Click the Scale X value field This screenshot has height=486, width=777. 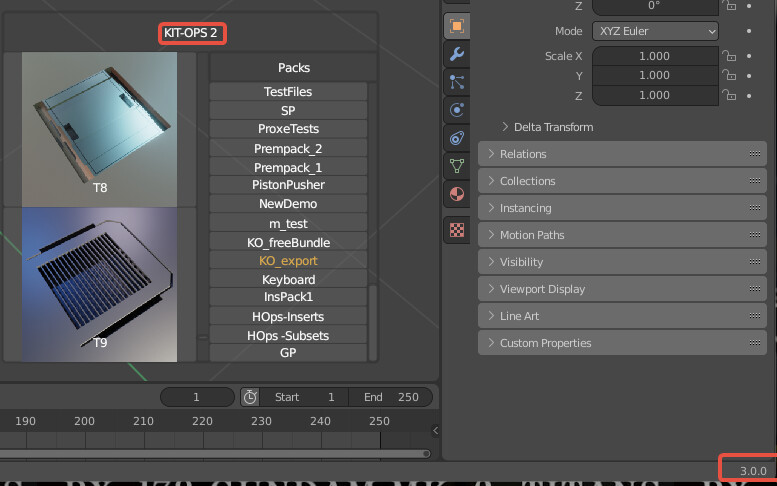[x=655, y=56]
